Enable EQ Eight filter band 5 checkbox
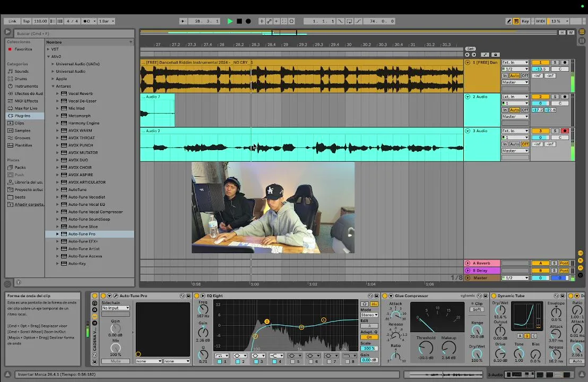 coord(292,362)
